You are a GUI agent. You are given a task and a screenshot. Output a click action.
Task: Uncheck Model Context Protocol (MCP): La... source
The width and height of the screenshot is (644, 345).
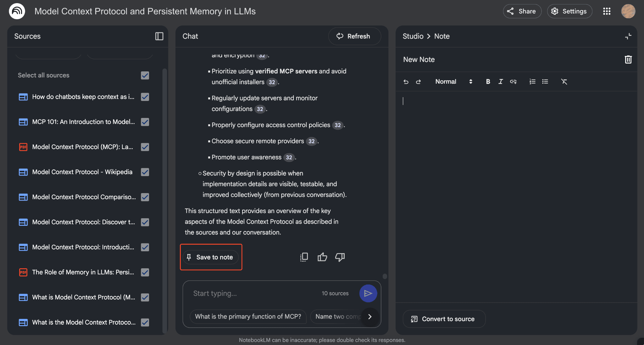[x=145, y=147]
